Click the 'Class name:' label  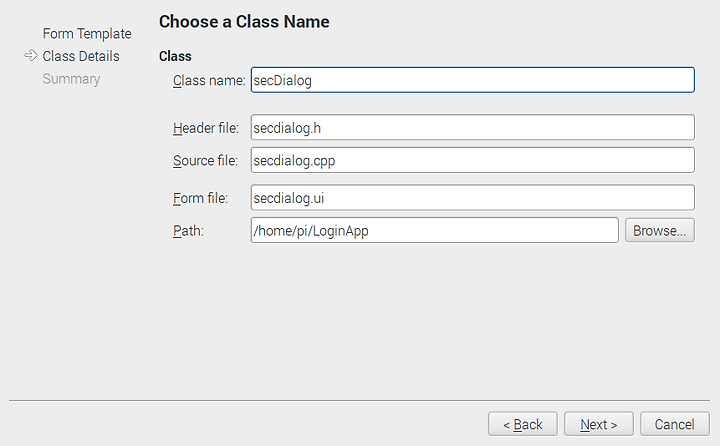[x=209, y=80]
